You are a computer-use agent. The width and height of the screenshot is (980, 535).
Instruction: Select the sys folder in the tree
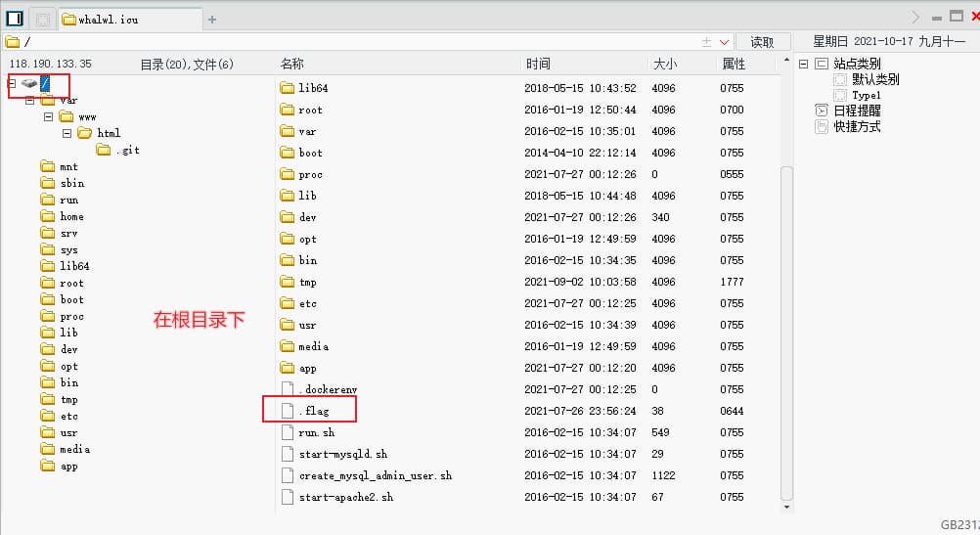coord(60,250)
